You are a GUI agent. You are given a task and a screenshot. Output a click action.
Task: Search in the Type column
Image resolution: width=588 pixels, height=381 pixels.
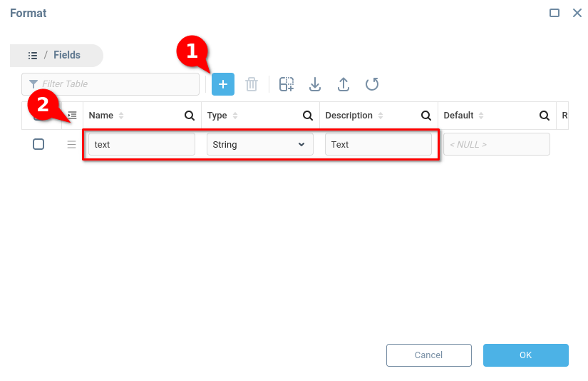coord(307,116)
